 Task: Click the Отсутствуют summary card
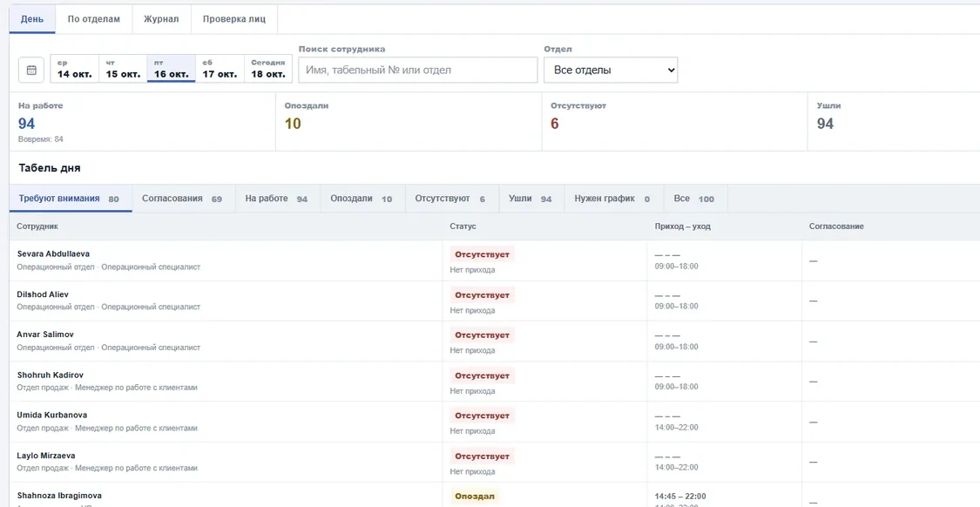[675, 122]
